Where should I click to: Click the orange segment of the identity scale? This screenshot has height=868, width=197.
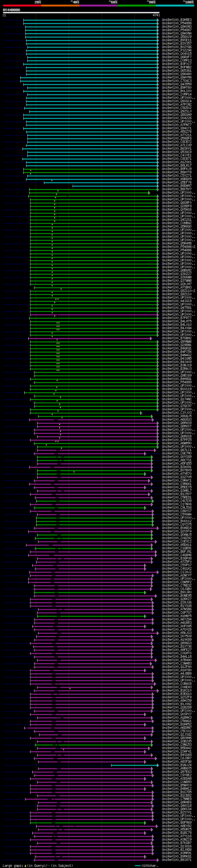click(60, 6)
